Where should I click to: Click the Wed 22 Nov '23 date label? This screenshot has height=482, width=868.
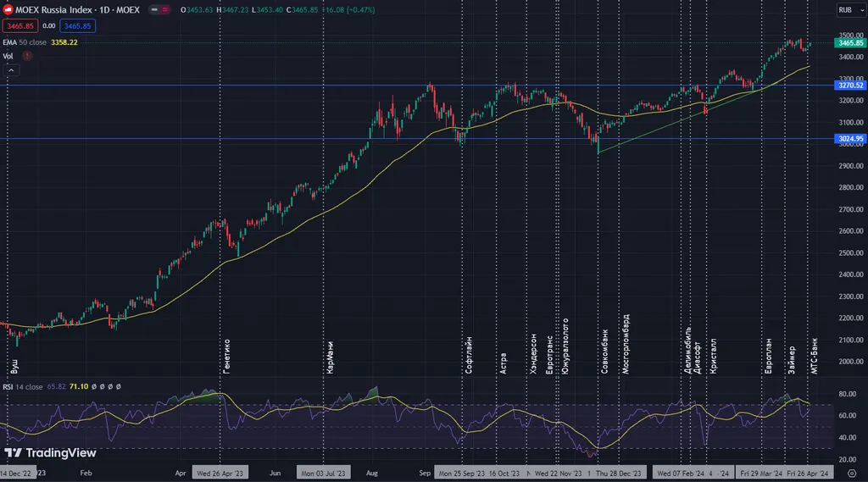pos(558,474)
